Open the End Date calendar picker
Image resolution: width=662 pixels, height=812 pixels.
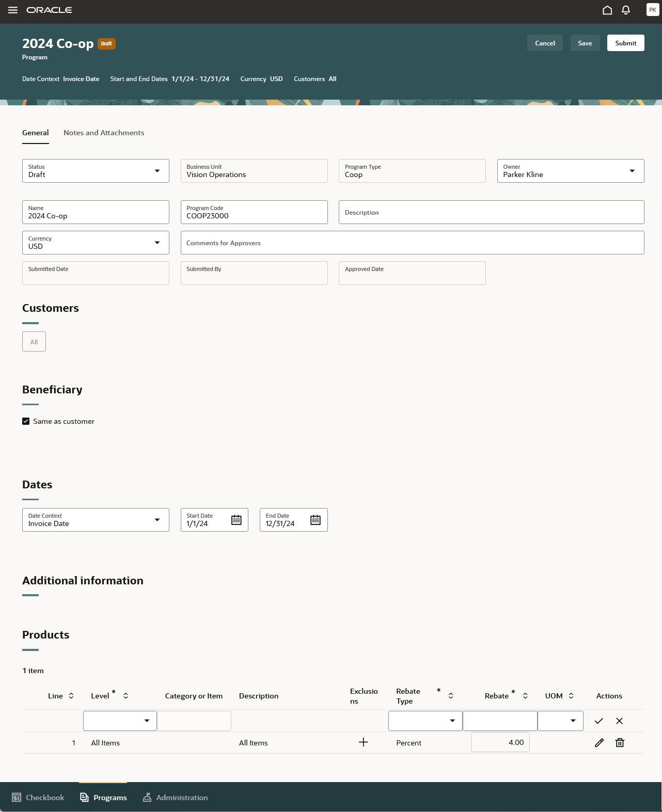click(316, 520)
